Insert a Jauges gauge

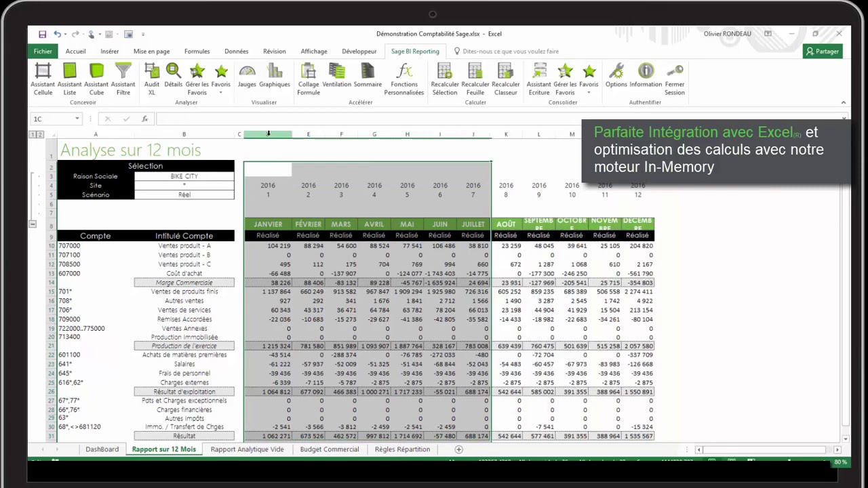point(247,75)
